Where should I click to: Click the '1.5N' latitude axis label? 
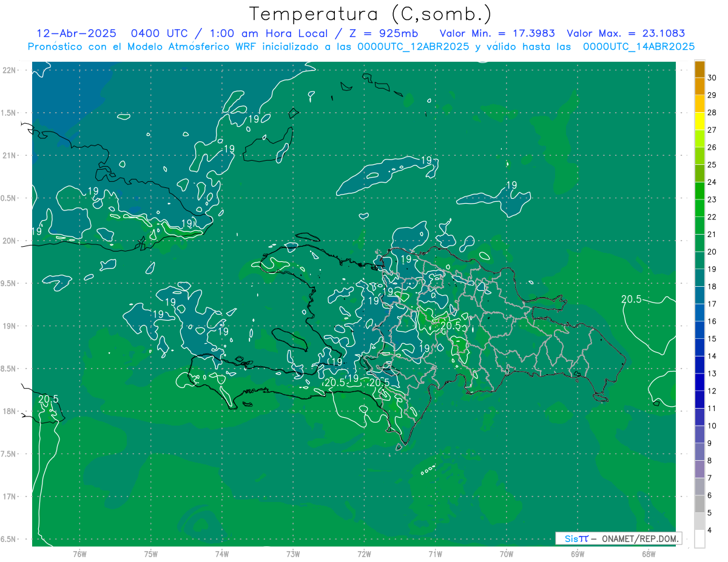[9, 113]
